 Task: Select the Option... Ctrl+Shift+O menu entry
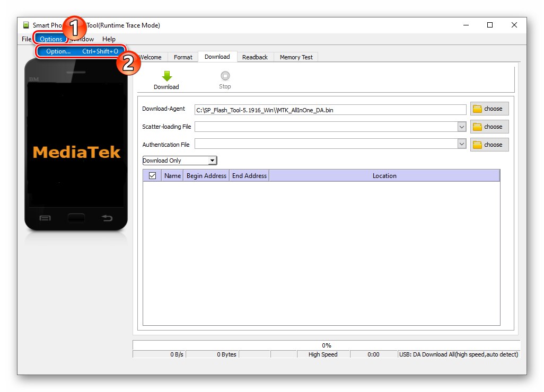pyautogui.click(x=82, y=51)
